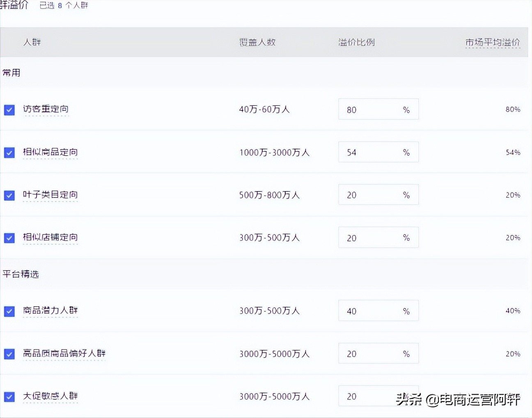
Task: Select the 平台精选 group heading
Action: (x=21, y=274)
